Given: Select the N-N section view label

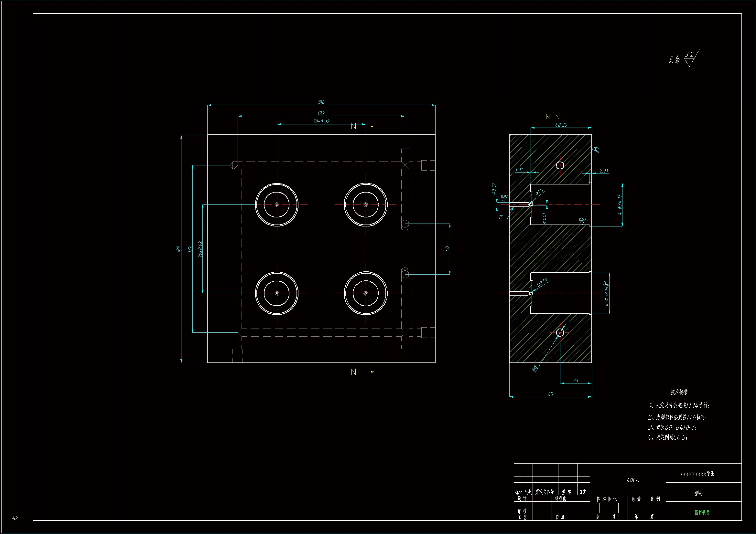Looking at the screenshot, I should 552,117.
